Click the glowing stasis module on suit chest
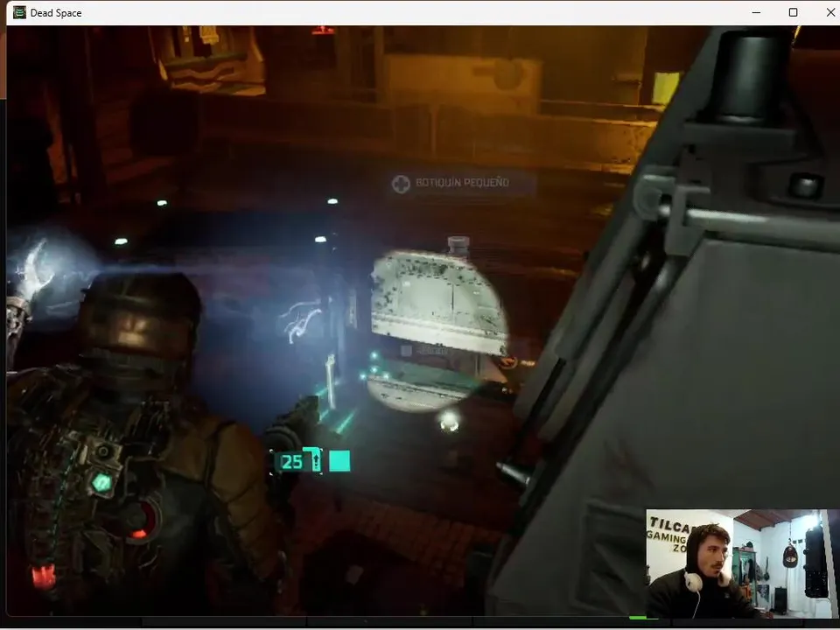Image resolution: width=840 pixels, height=630 pixels. point(101,483)
